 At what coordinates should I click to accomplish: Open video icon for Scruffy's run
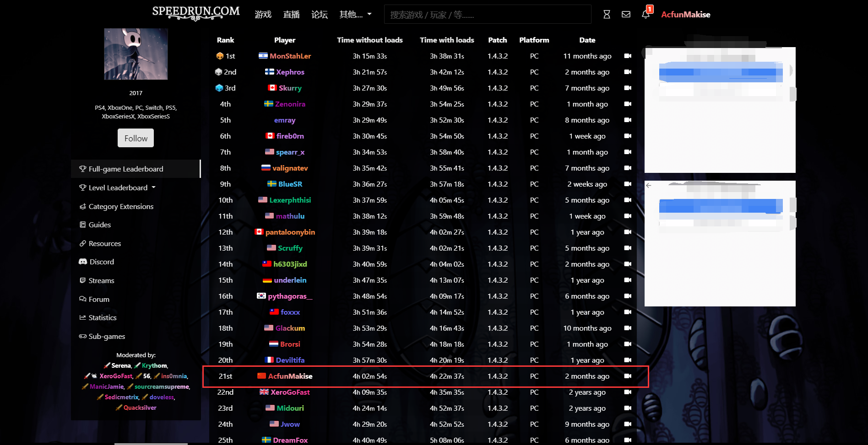628,248
